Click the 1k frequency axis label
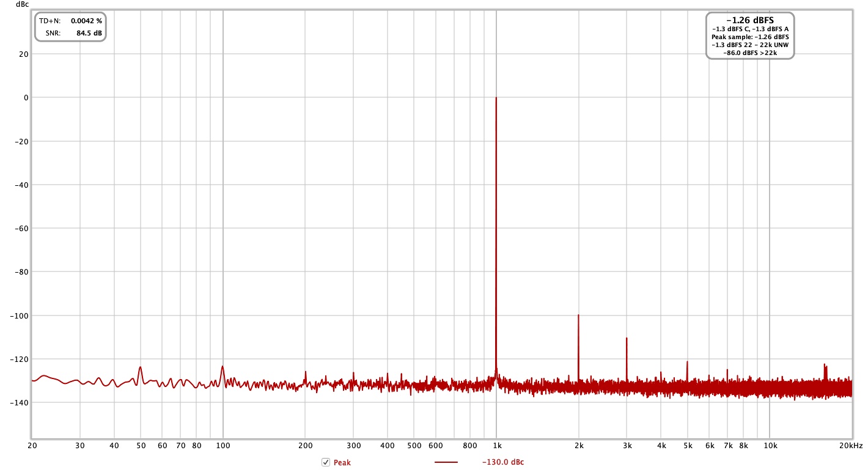Viewport: 868px width, 472px height. coord(498,446)
